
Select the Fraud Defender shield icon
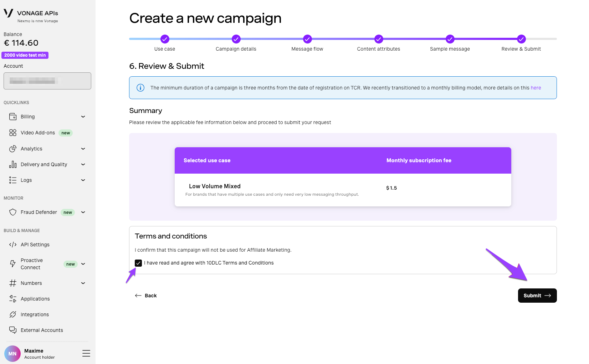[x=13, y=212]
